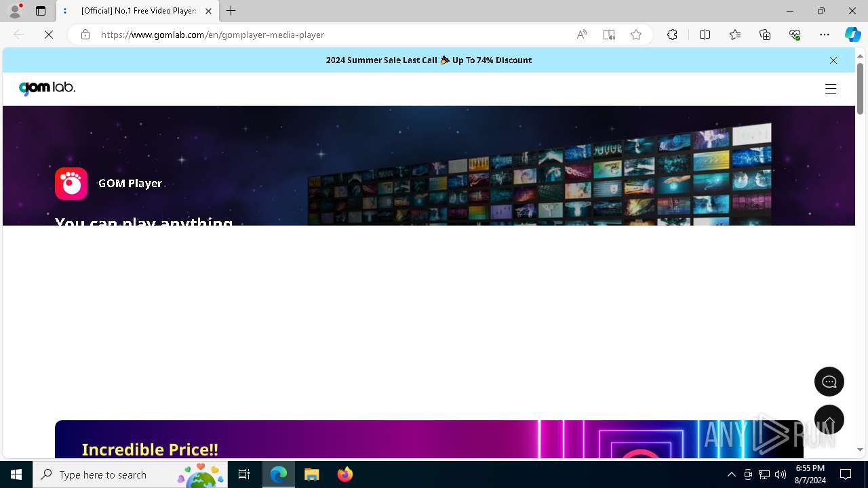Click the GOM Lab logo
Screen dimensions: 868x488
click(x=47, y=88)
